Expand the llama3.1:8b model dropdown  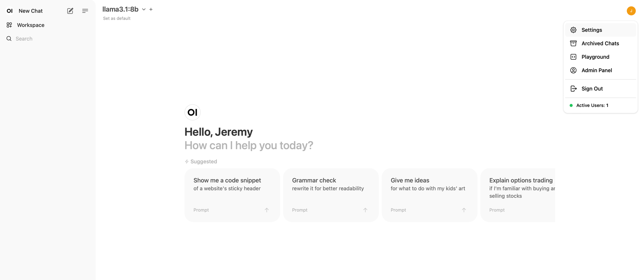click(x=144, y=9)
